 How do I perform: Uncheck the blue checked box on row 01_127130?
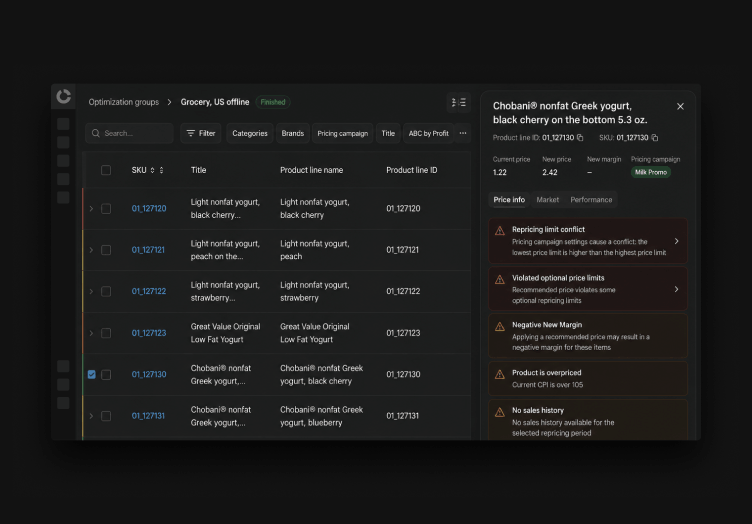(x=92, y=374)
